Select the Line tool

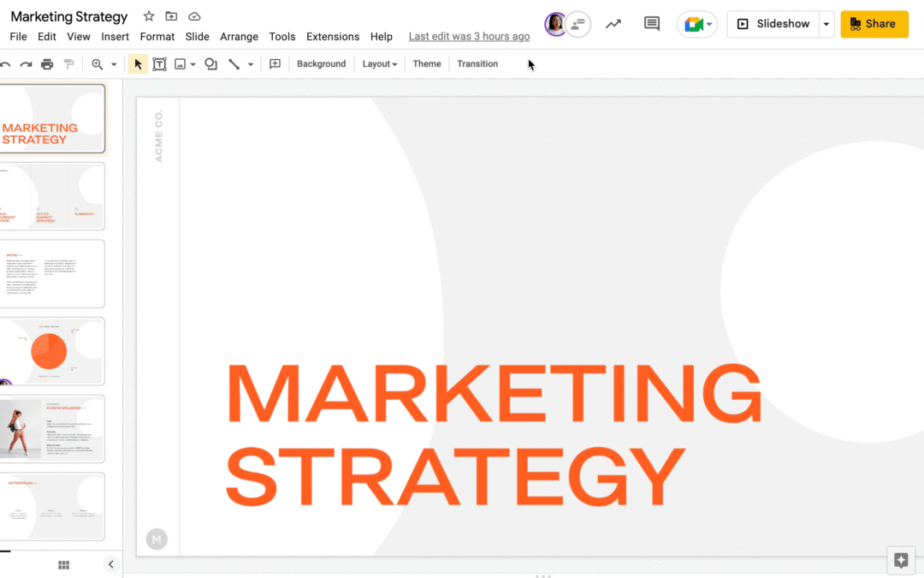pyautogui.click(x=234, y=64)
